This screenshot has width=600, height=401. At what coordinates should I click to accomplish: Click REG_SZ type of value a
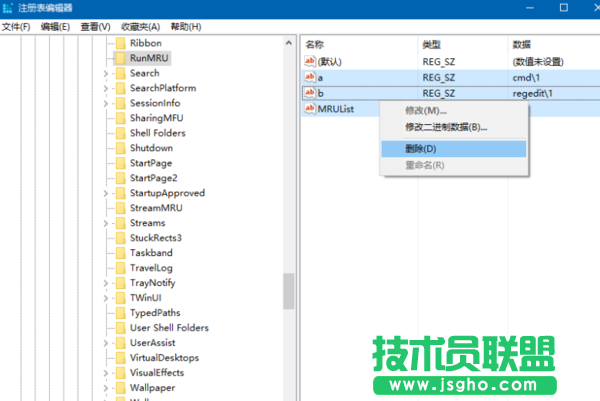point(439,78)
